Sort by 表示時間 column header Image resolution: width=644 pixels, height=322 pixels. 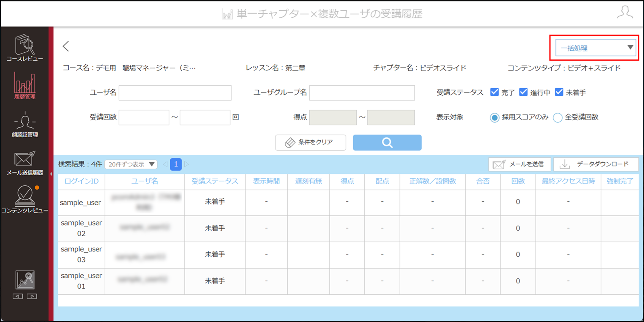coord(266,181)
